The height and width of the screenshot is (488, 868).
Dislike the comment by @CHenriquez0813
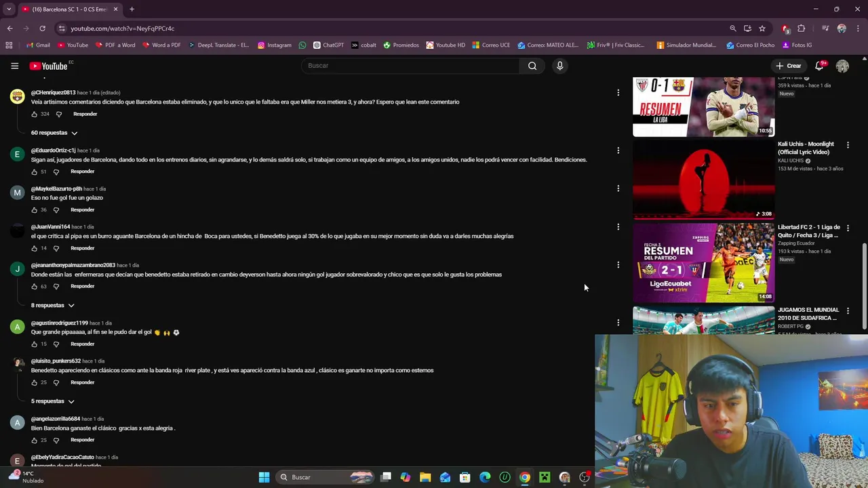pos(59,114)
